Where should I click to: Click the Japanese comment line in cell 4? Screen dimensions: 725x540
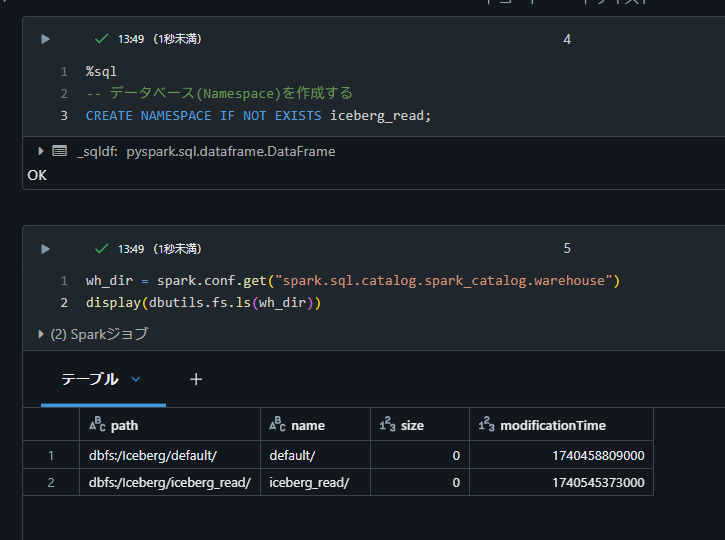(x=219, y=93)
